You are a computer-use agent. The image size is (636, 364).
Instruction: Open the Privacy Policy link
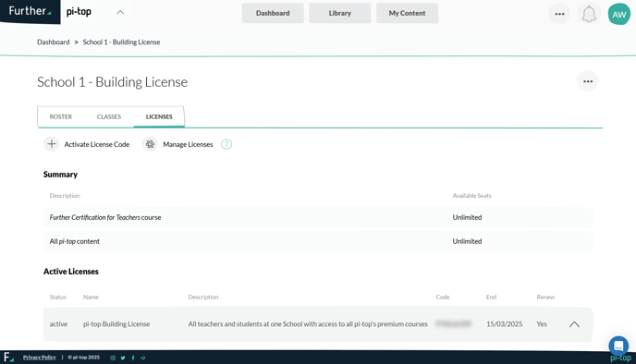(40, 358)
